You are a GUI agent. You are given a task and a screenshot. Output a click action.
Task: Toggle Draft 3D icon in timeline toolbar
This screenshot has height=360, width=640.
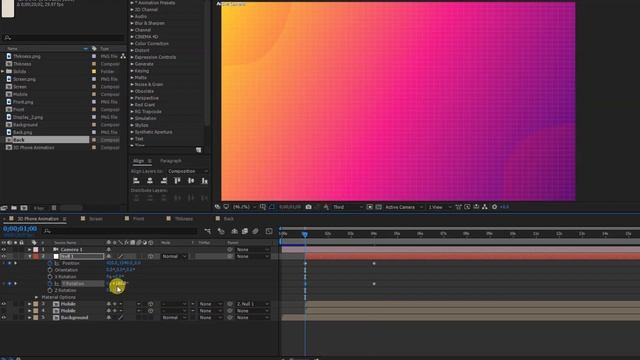coord(221,231)
